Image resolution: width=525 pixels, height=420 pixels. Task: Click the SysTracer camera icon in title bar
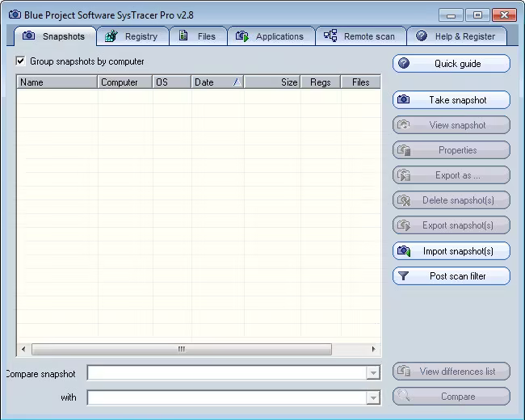[15, 15]
